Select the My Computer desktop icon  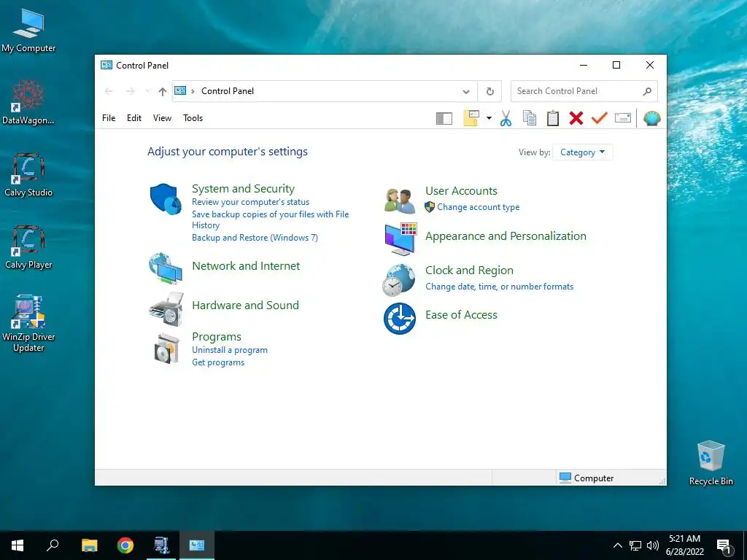pyautogui.click(x=28, y=31)
